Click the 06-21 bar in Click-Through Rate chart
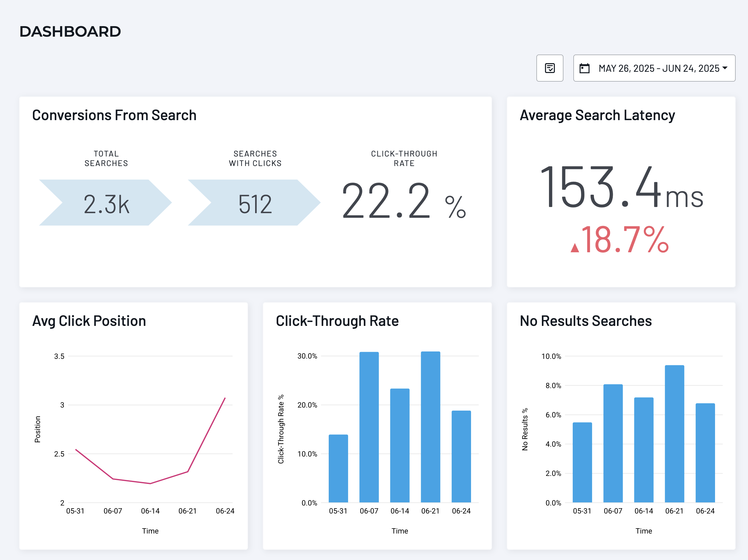 pos(430,427)
